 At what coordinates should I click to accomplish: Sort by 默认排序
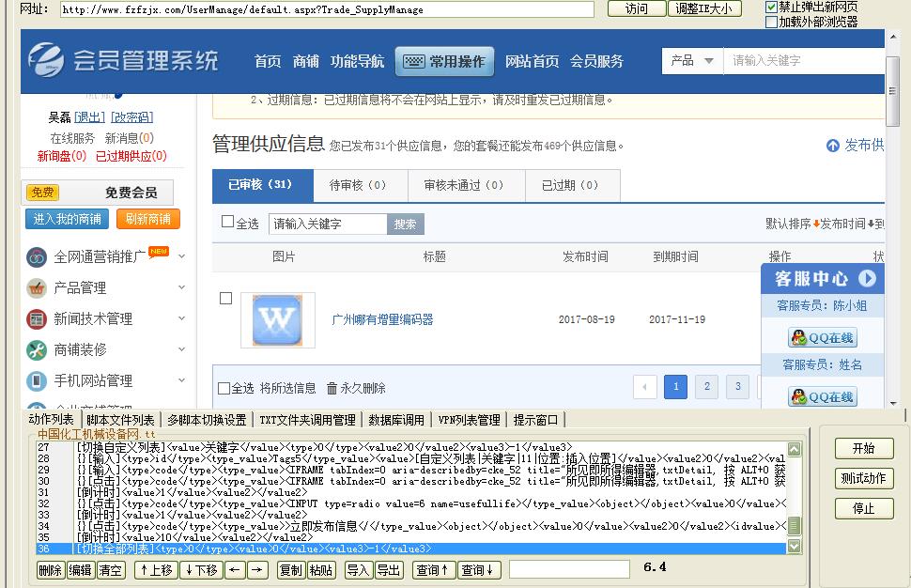click(x=792, y=224)
